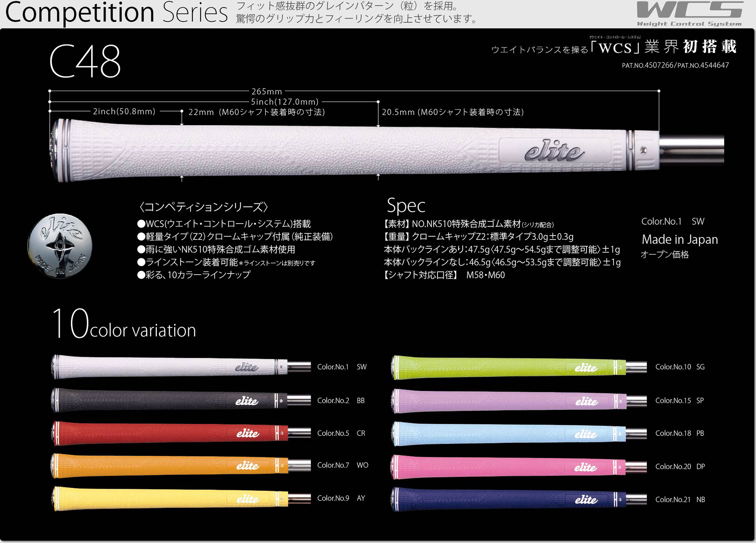Select the orange WO grip swatch
756x543 pixels.
point(181,465)
